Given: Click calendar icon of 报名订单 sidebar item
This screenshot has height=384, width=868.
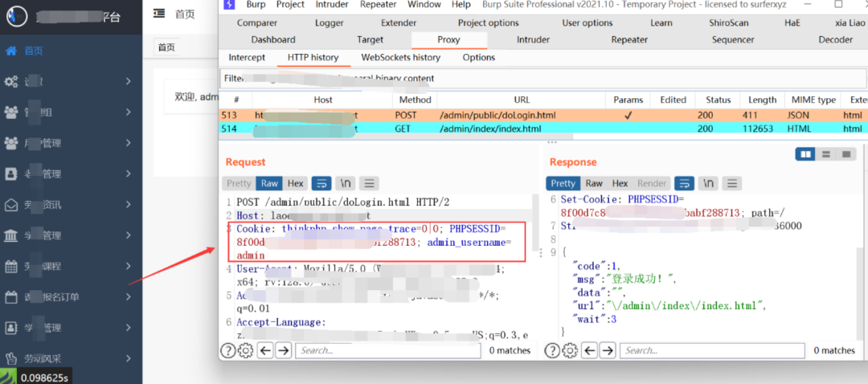Looking at the screenshot, I should click(x=11, y=297).
